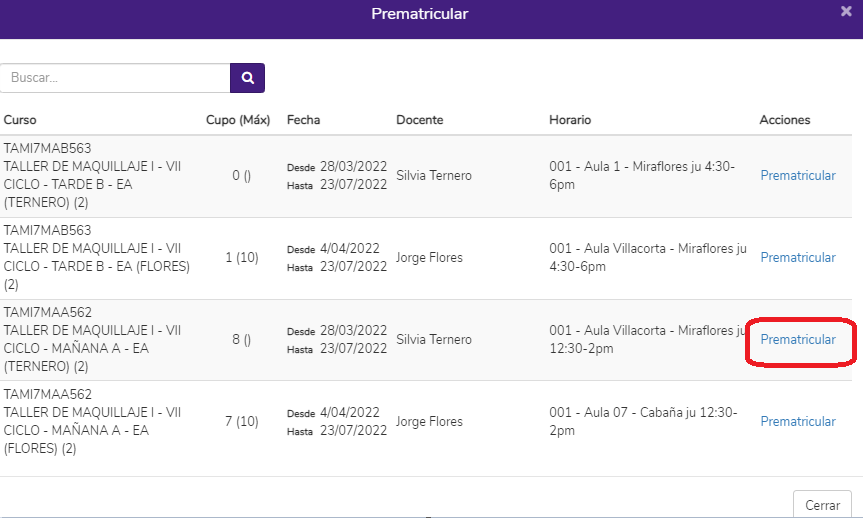Viewport: 863px width, 518px height.
Task: Click the Horario column header
Action: (x=570, y=120)
